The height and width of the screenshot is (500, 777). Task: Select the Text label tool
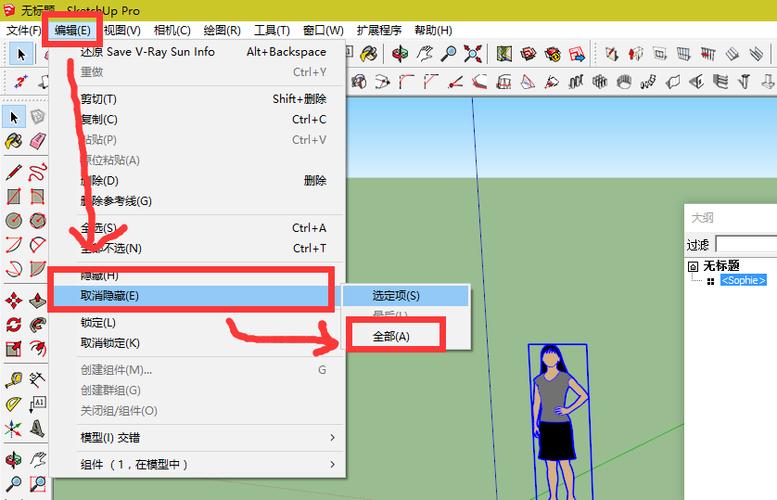pos(38,404)
